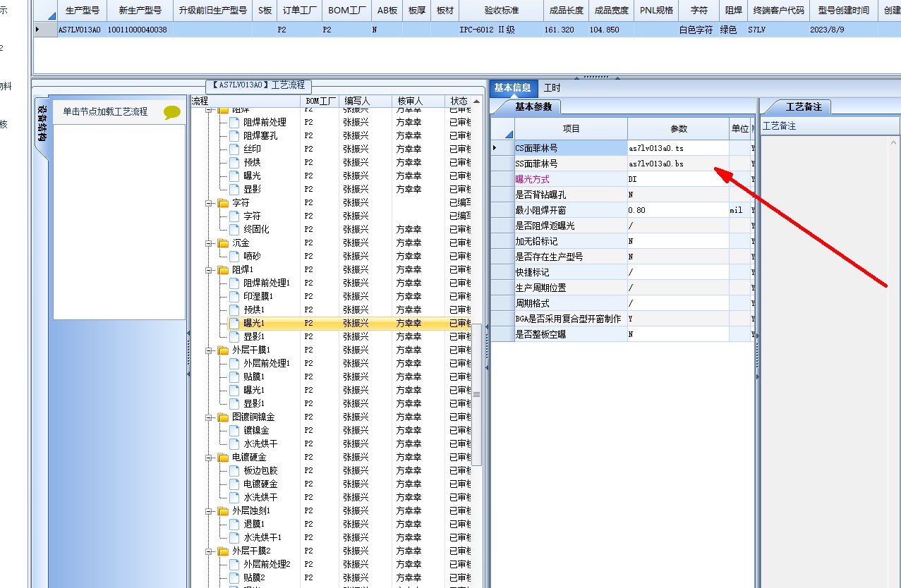
Task: Click the process tree vertical scrollbar thumb
Action: [x=477, y=393]
